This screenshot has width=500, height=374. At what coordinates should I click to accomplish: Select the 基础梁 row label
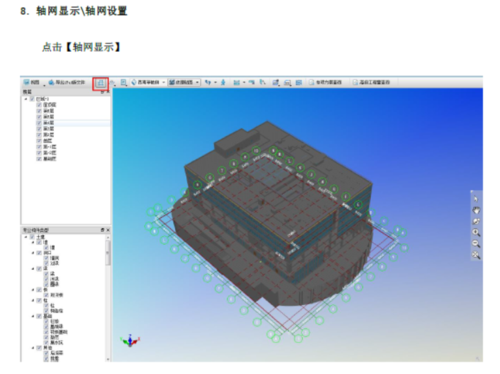point(56,326)
